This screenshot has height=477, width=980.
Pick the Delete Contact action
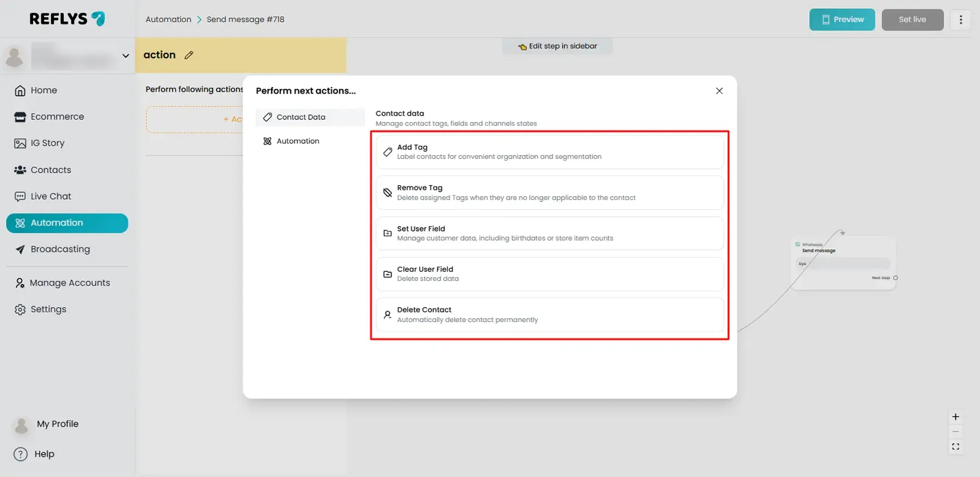click(x=549, y=315)
